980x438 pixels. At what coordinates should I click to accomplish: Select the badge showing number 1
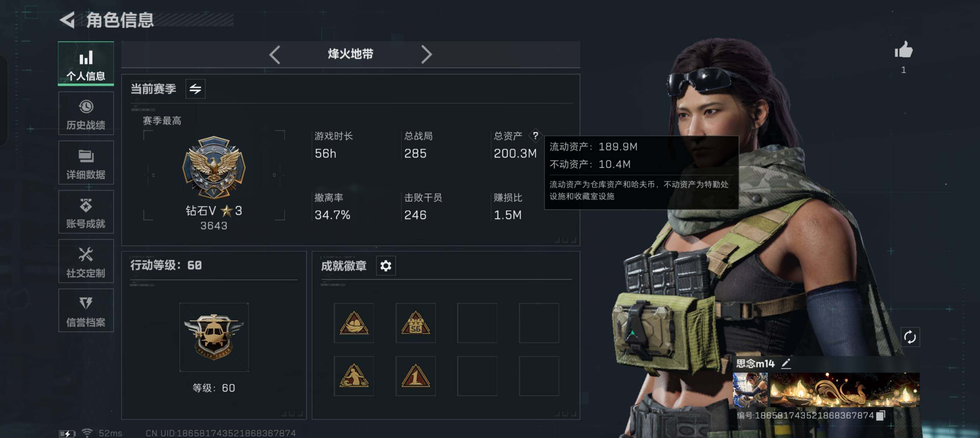coord(415,376)
